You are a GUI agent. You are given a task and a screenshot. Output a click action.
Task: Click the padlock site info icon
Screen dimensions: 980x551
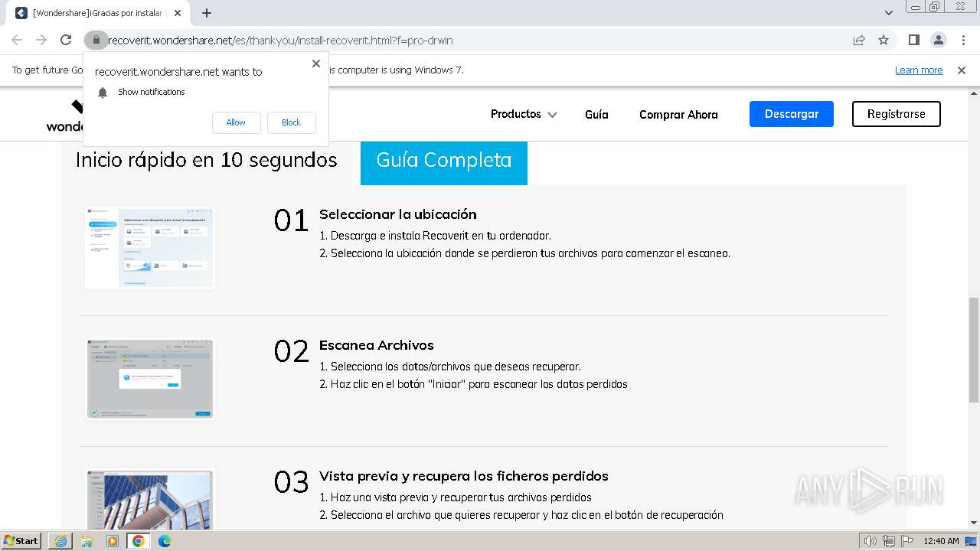(x=96, y=41)
